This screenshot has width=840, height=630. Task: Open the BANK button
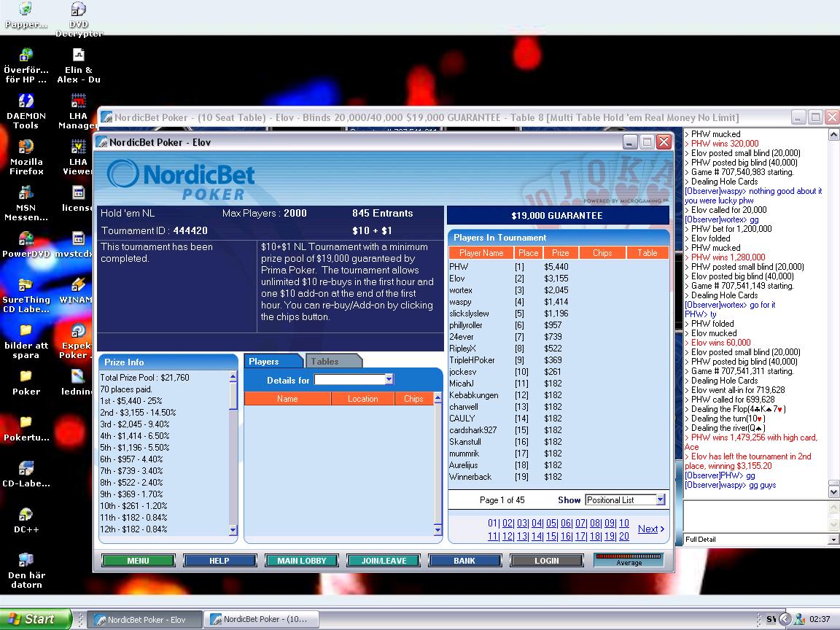click(464, 560)
